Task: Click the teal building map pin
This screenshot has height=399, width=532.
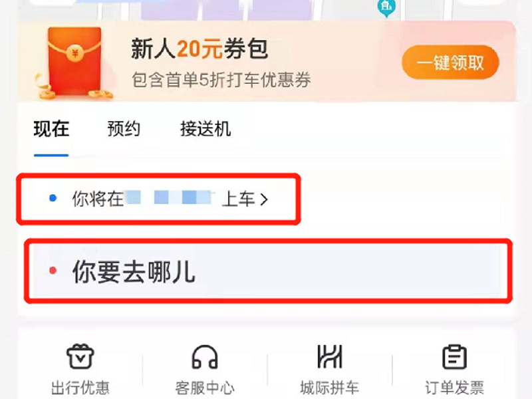Action: point(386,9)
